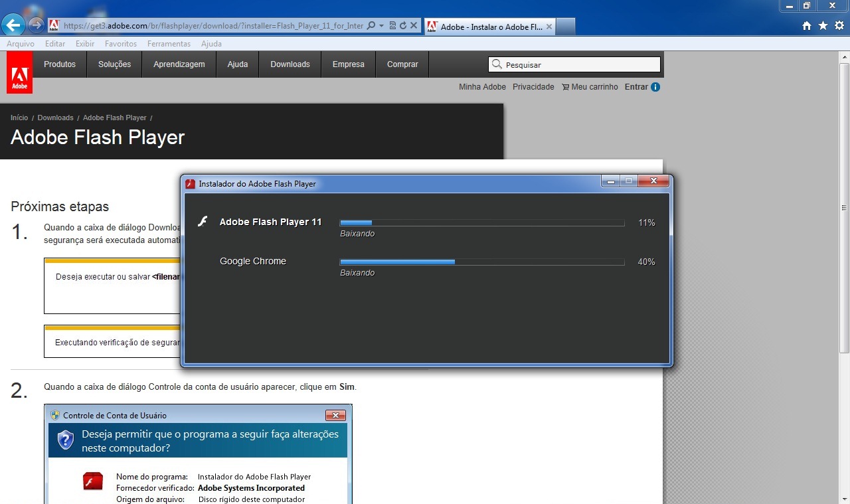Open the Soluções navigation item
Screen dimensions: 850x504
coord(114,64)
